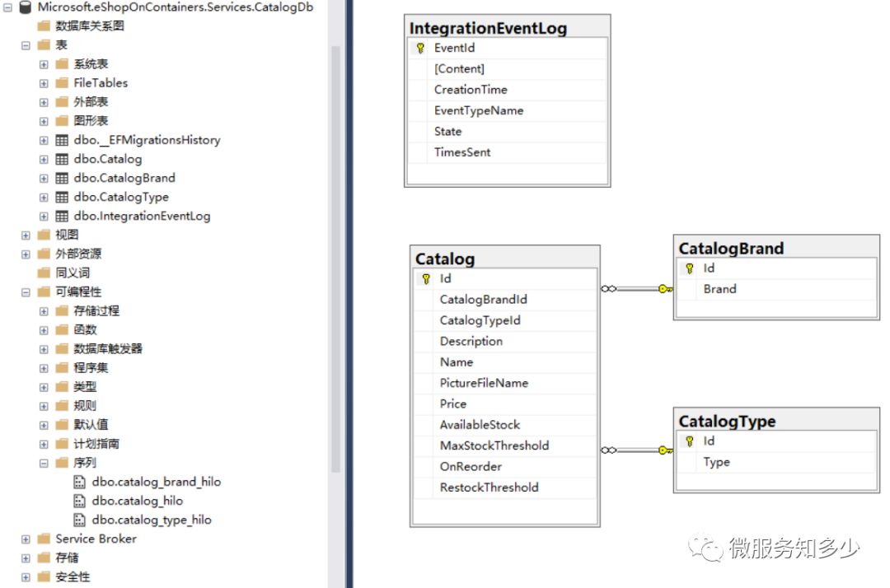This screenshot has height=588, width=890.
Task: Expand the 视图 views folder
Action: point(26,236)
